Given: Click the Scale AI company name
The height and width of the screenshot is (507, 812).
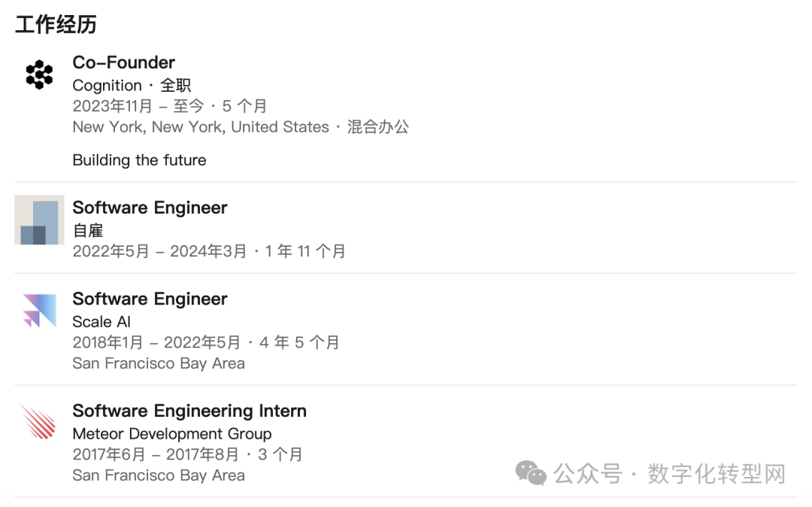Looking at the screenshot, I should point(101,322).
